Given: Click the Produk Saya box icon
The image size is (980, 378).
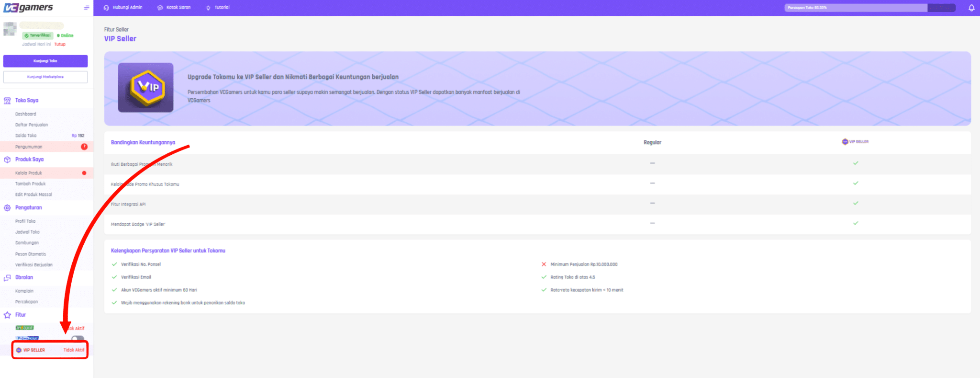Looking at the screenshot, I should tap(7, 160).
